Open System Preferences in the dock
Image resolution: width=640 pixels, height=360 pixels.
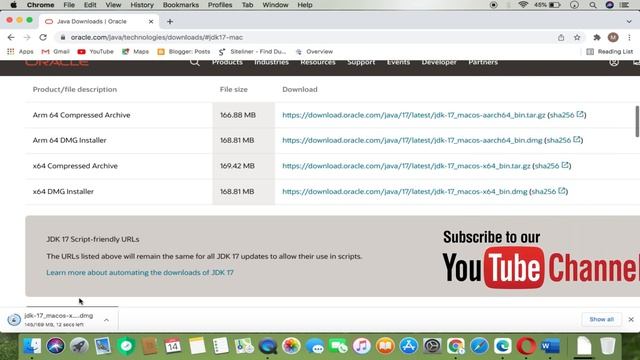tap(432, 346)
